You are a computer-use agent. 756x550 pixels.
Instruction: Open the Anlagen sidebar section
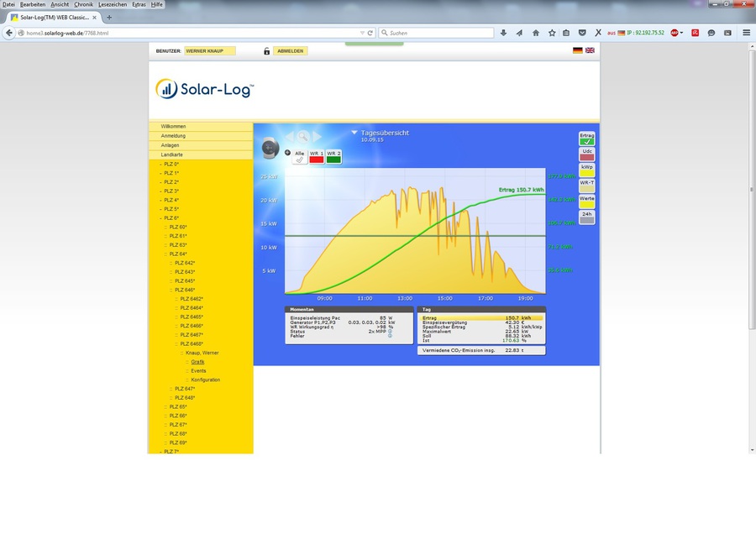[x=171, y=145]
